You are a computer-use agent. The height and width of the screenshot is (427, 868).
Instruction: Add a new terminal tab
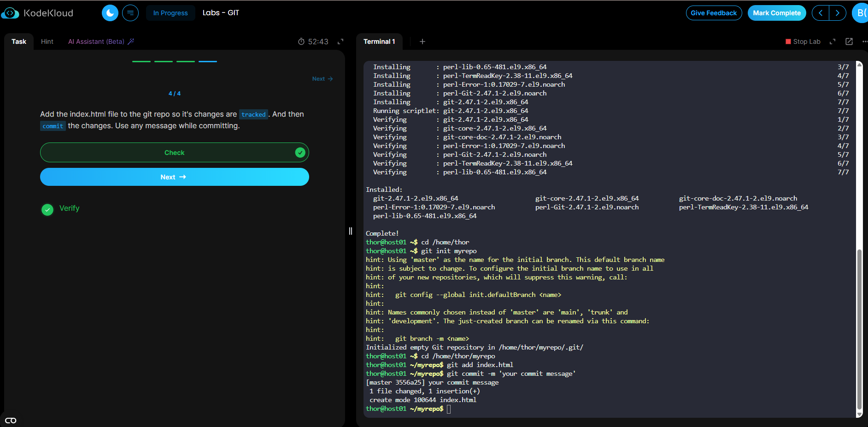(x=422, y=42)
